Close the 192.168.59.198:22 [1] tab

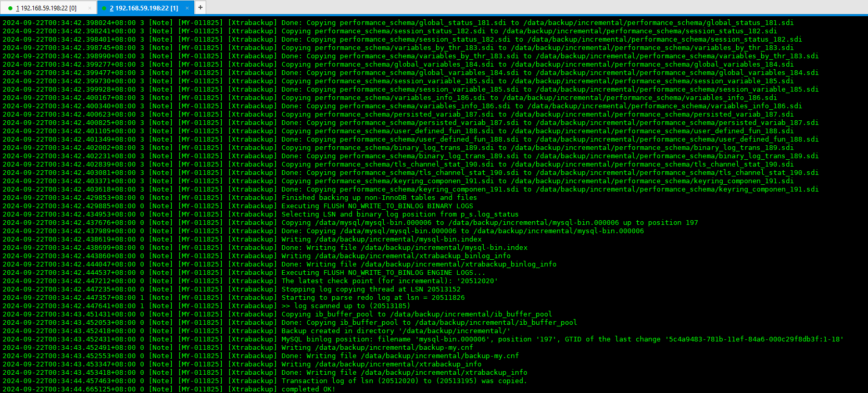[x=187, y=8]
